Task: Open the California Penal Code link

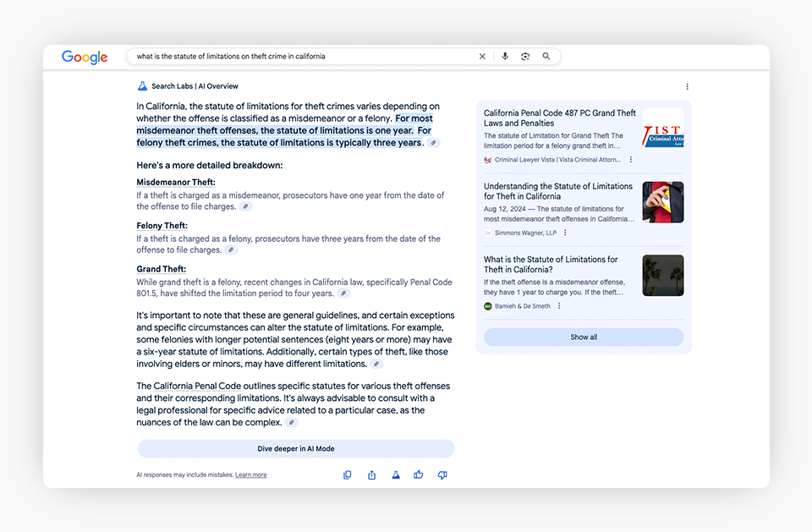Action: click(197, 386)
